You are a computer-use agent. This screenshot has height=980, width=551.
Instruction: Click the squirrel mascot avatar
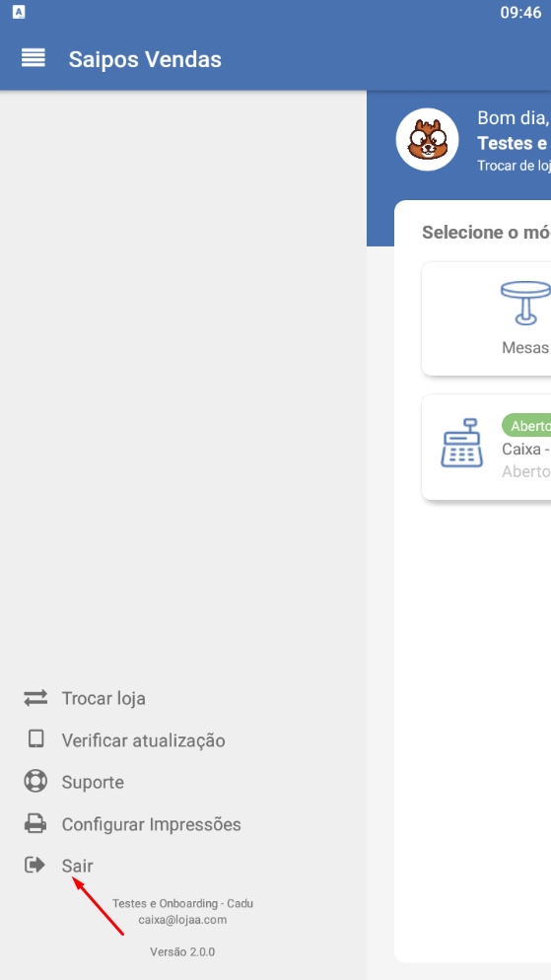pos(428,139)
